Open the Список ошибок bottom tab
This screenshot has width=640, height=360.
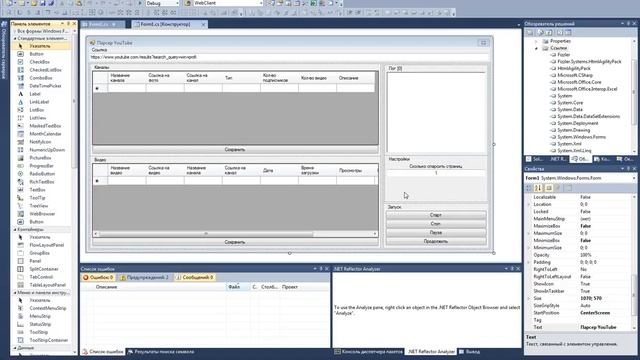[102, 352]
